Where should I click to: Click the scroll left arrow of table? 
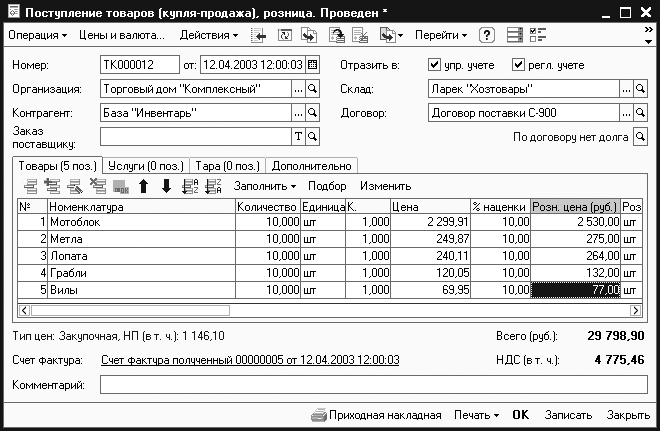[x=24, y=311]
